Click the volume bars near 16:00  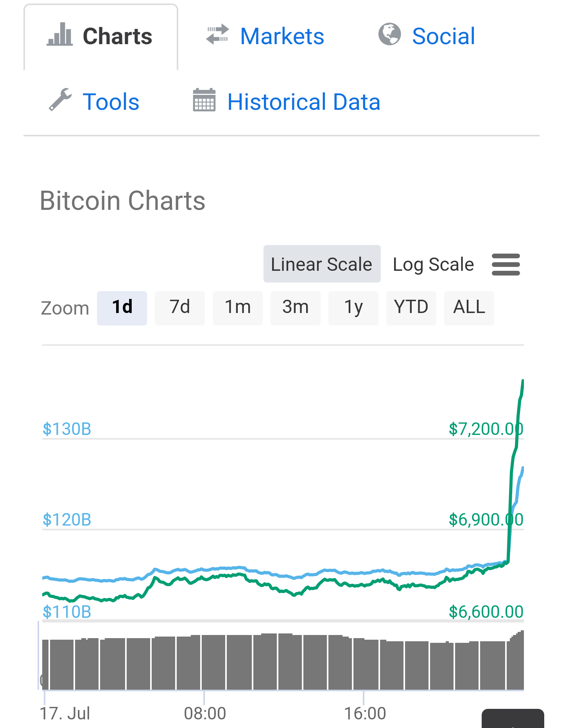[364, 664]
